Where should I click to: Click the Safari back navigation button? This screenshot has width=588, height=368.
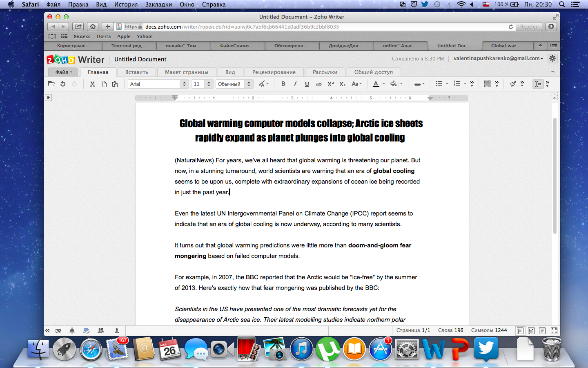click(53, 27)
